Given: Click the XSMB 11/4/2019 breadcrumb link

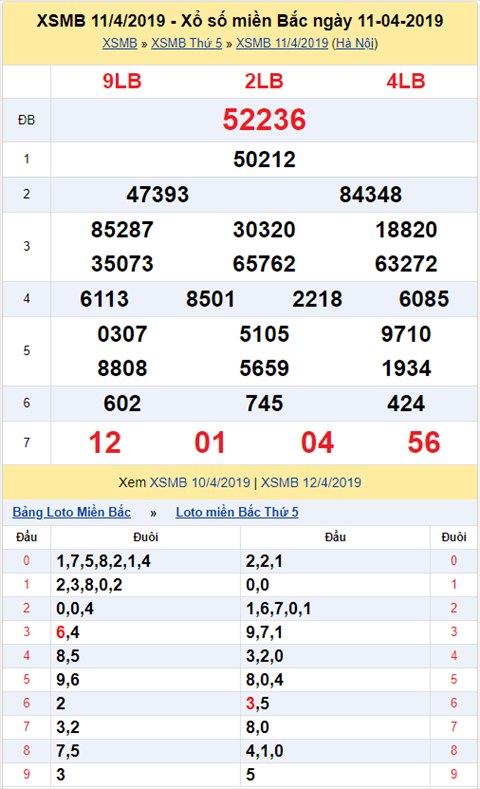Looking at the screenshot, I should click(x=282, y=43).
